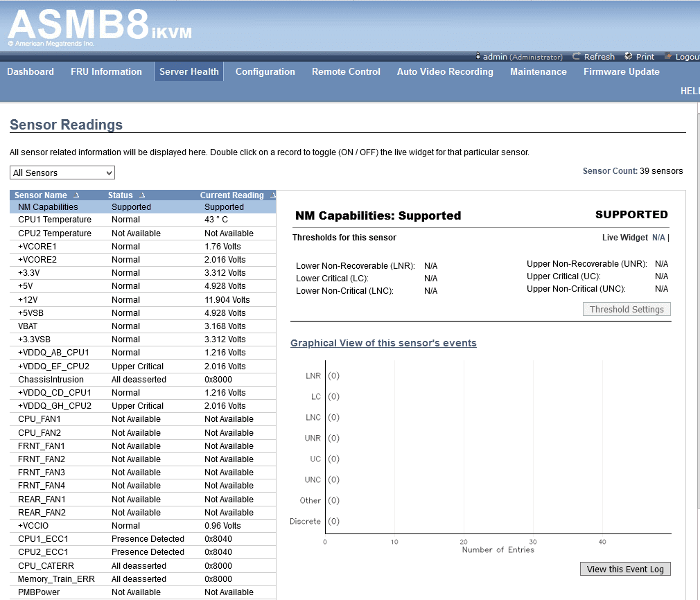Click the 11.904 Volts reading
Image resolution: width=700 pixels, height=600 pixels.
[227, 299]
